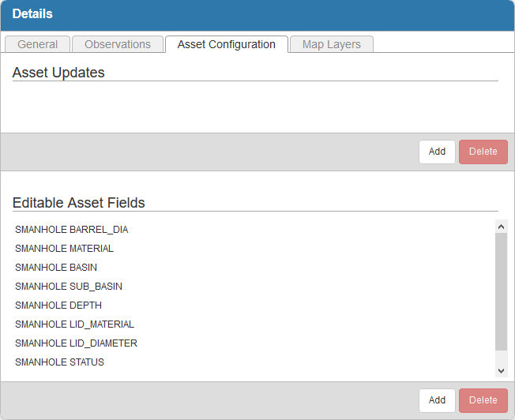
Task: Switch to the General tab
Action: point(37,44)
